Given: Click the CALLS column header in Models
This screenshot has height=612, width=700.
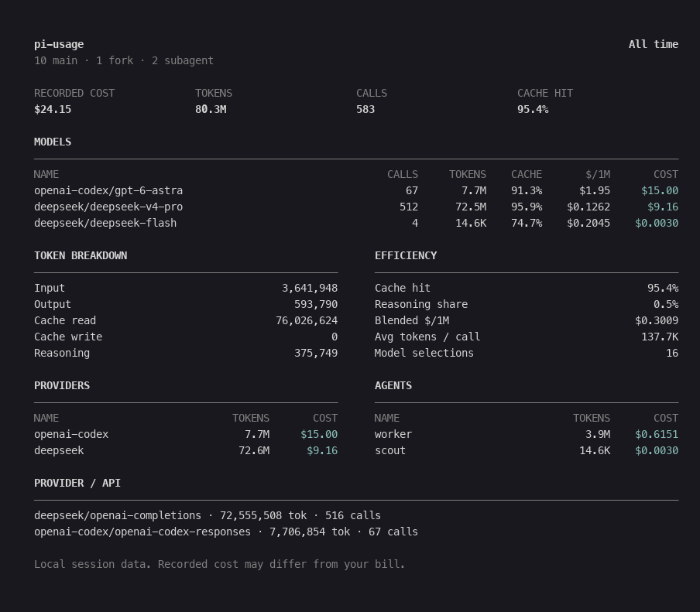Looking at the screenshot, I should [403, 174].
